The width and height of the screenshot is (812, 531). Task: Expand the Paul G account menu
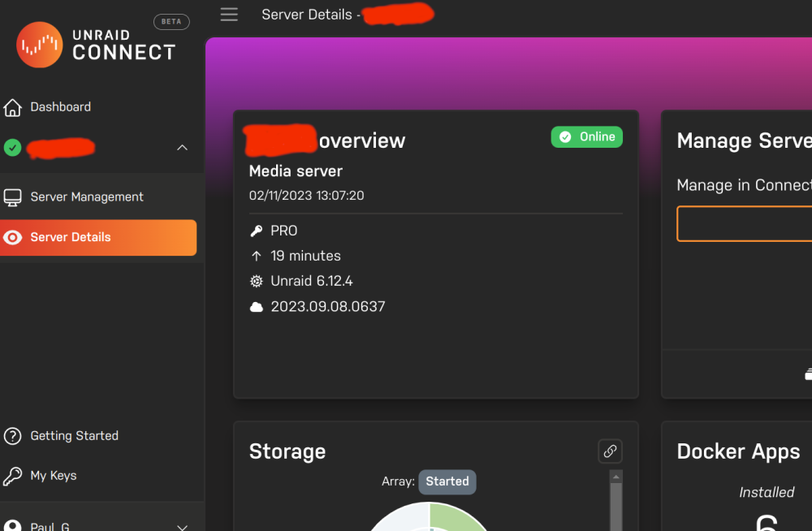(182, 527)
